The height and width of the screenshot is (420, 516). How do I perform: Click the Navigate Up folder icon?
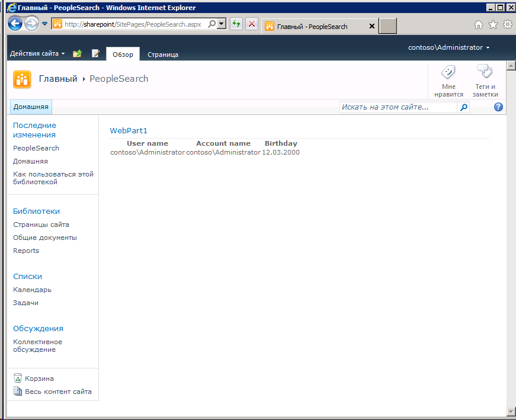click(x=78, y=53)
